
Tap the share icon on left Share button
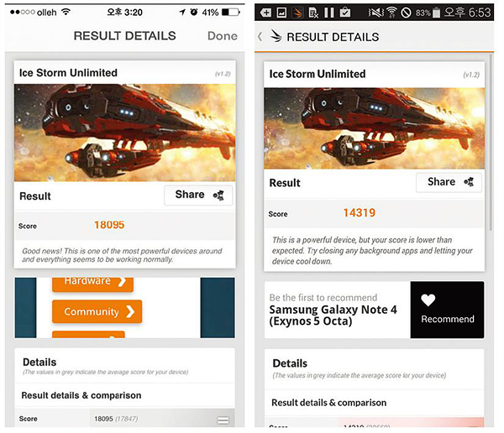coord(218,195)
